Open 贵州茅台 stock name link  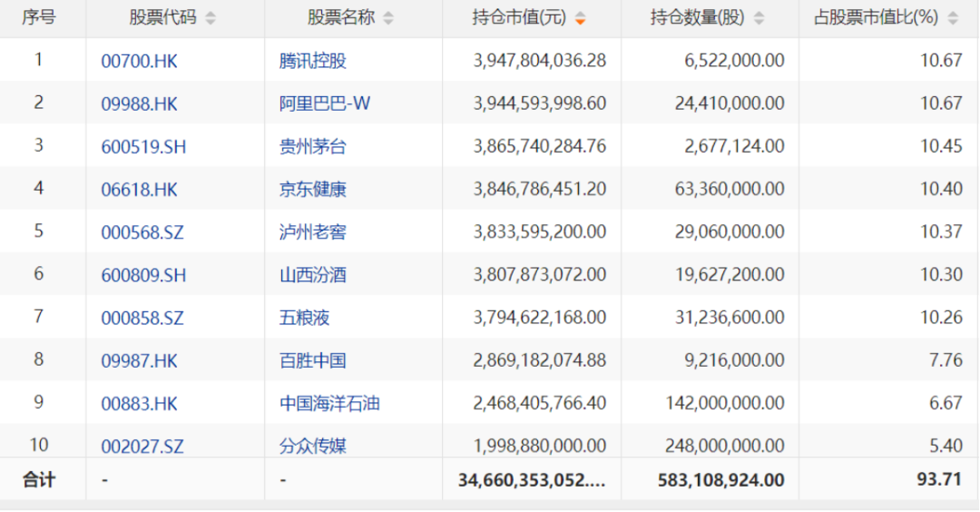coord(312,146)
